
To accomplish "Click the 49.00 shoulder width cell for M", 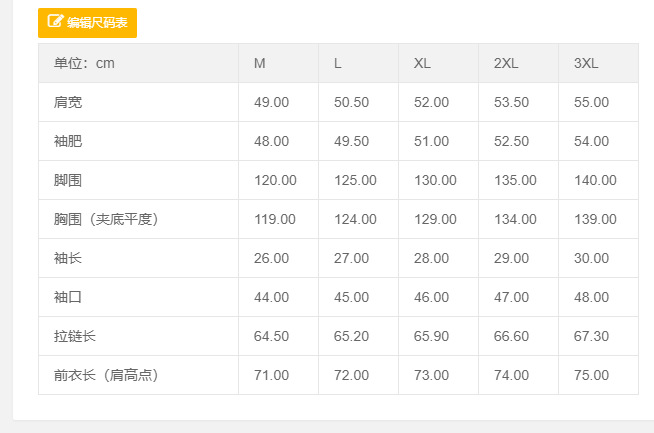I will (x=271, y=102).
